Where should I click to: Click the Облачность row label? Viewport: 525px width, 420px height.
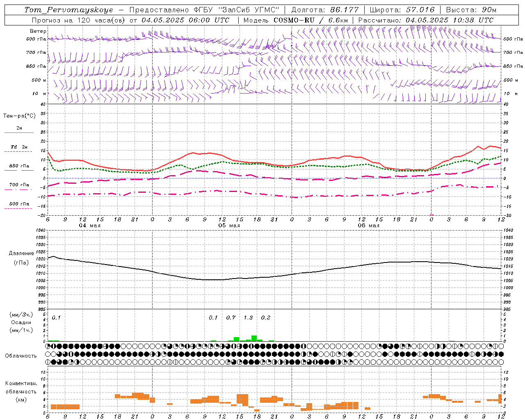21,356
